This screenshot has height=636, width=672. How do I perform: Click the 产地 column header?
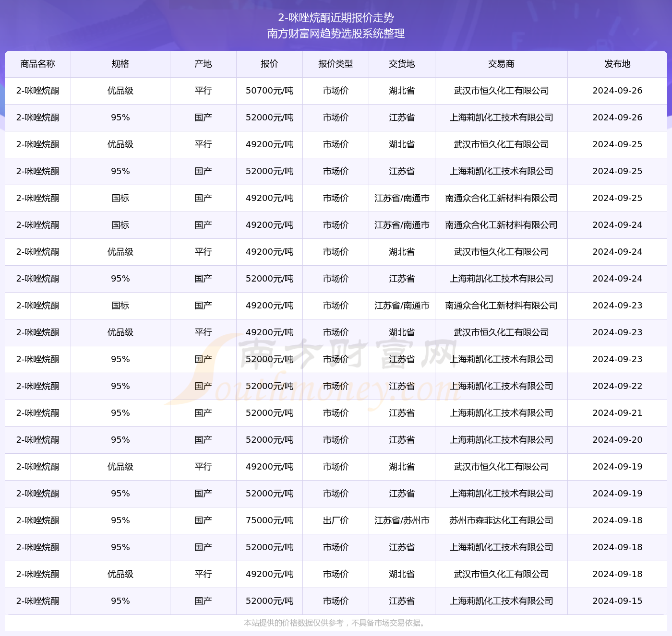(x=203, y=64)
